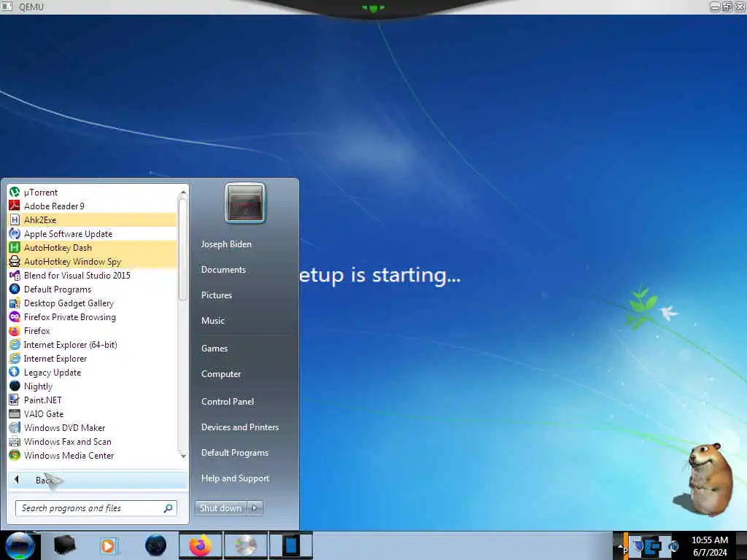Open Internet Explorer icon in programs list
The width and height of the screenshot is (747, 560).
coord(15,359)
